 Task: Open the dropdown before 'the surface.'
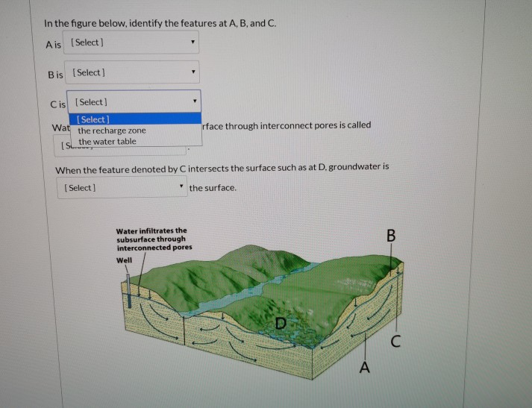point(122,187)
